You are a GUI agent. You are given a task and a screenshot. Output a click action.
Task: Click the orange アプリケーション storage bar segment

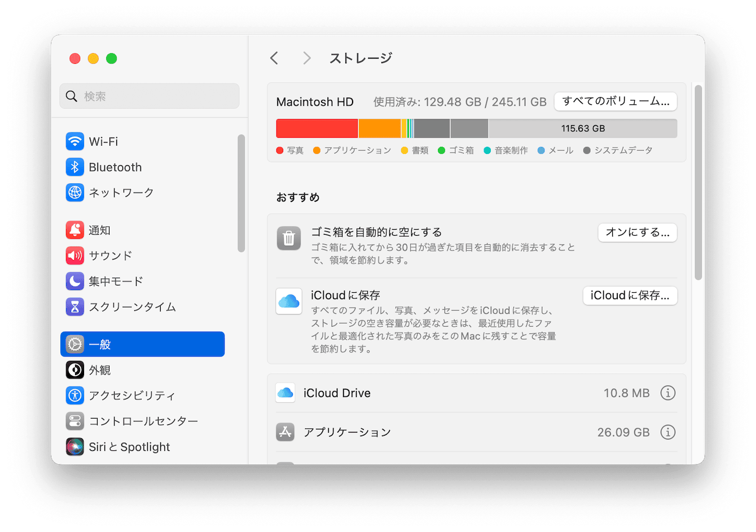click(380, 129)
